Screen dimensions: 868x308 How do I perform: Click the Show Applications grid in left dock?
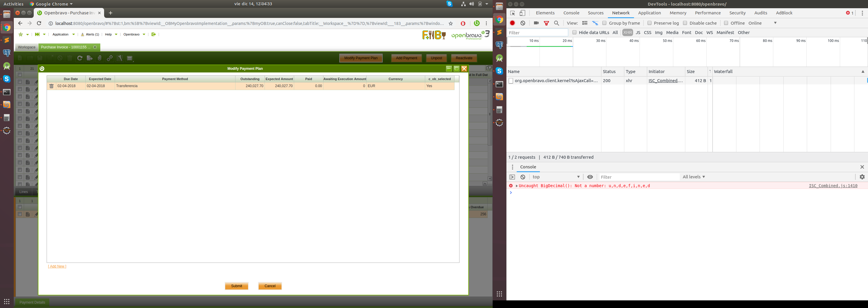pyautogui.click(x=7, y=301)
